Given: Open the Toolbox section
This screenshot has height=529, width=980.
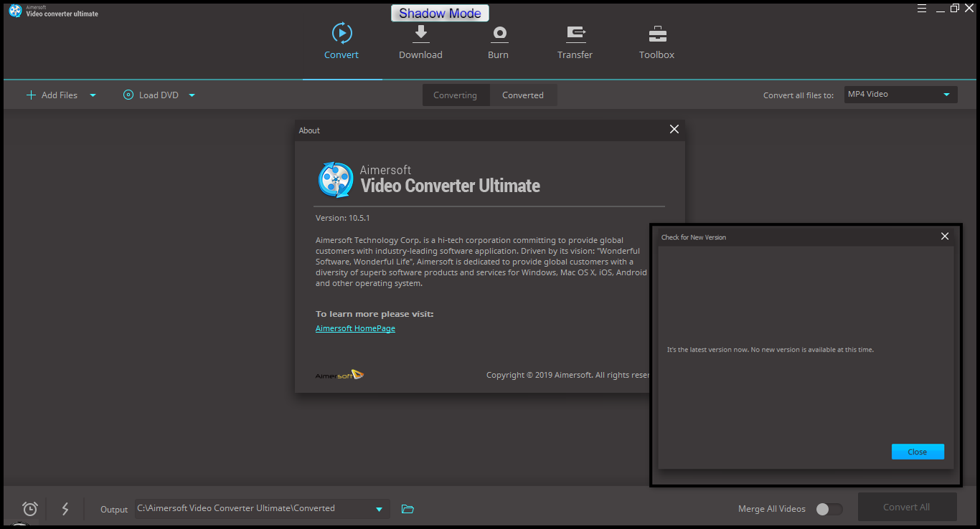Looking at the screenshot, I should [657, 42].
